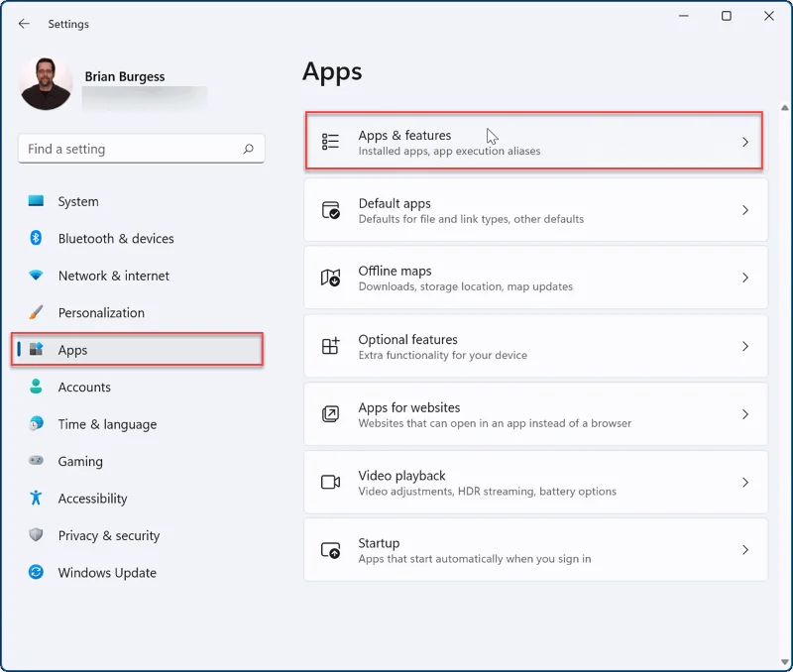Click the Optional features grid icon
Screen dimensions: 793x672
(331, 346)
